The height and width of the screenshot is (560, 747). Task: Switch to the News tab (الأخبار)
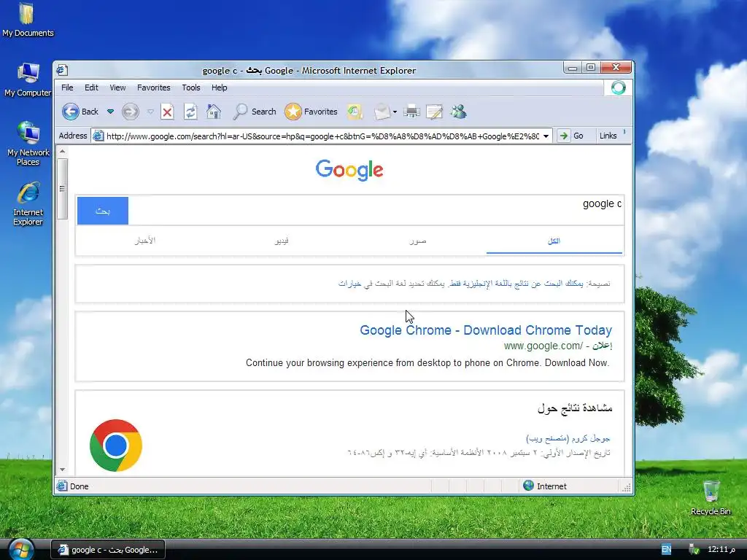(x=145, y=241)
